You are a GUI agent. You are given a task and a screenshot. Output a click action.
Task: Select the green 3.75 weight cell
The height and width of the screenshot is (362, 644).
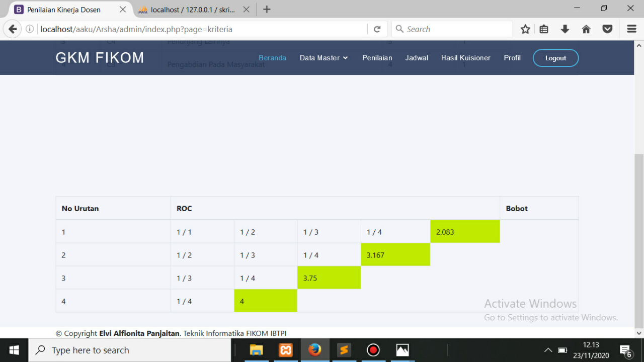pyautogui.click(x=329, y=278)
